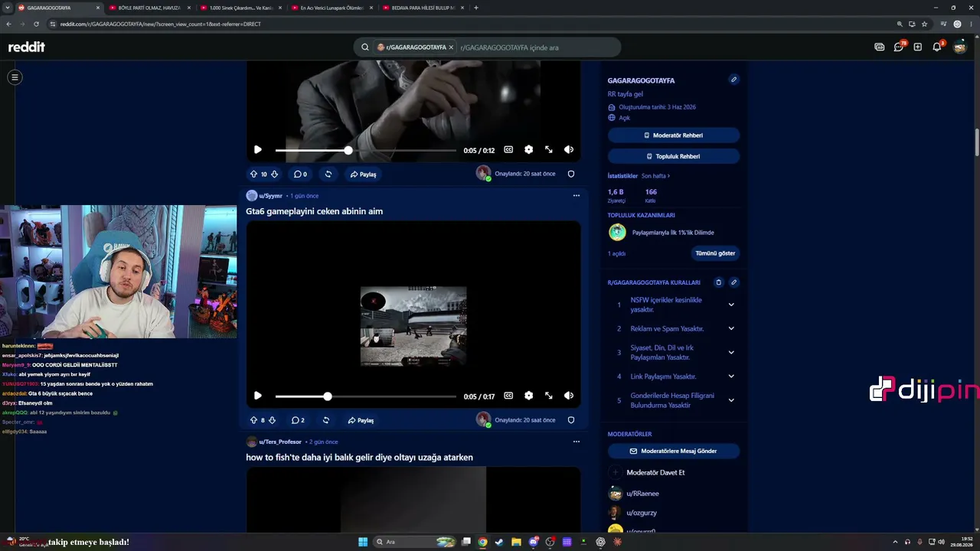The image size is (980, 551).
Task: Open comments on the Gta6 gameplayini post
Action: 298,420
